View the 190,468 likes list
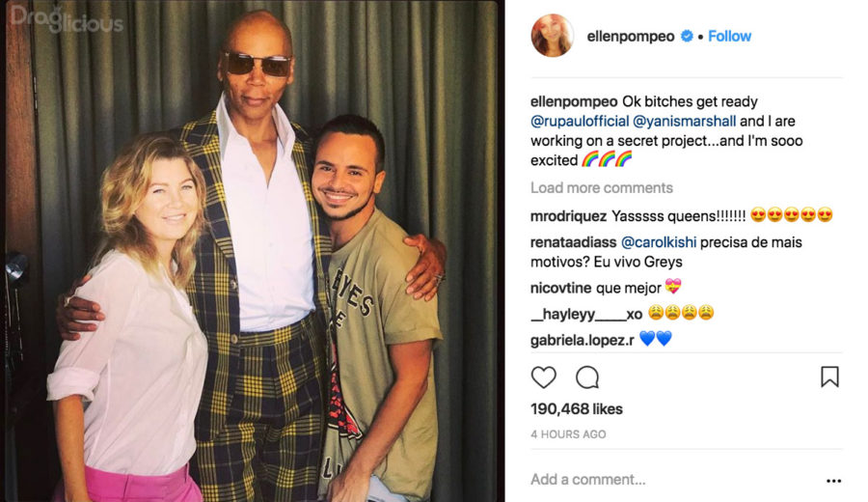Screen dimensions: 868x502 pos(577,409)
